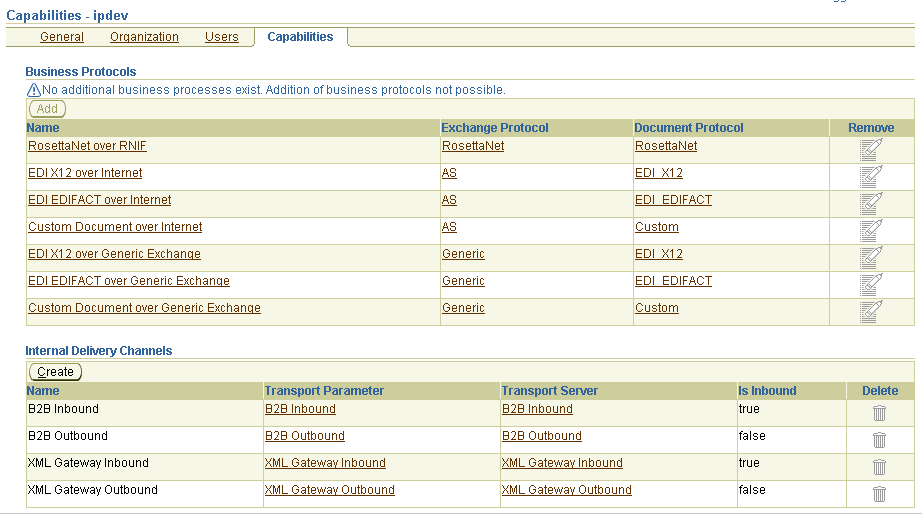Remove EDI EDIFACT over Generic Exchange icon

871,285
